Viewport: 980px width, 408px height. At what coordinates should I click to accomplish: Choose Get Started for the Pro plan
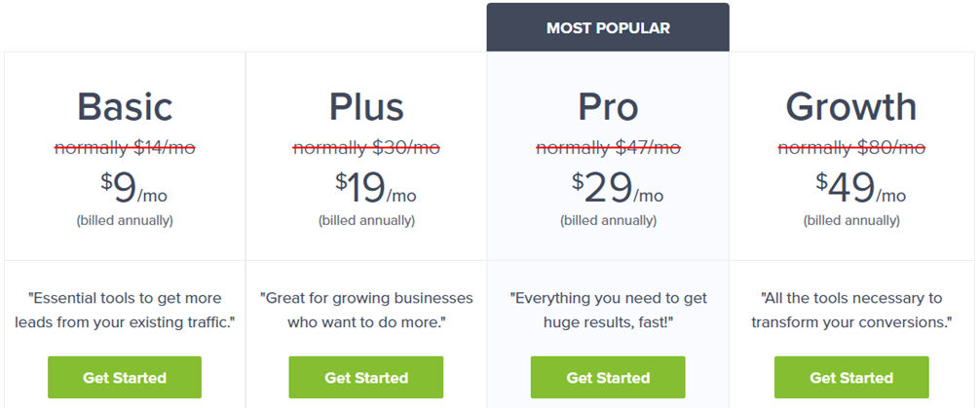pyautogui.click(x=608, y=378)
